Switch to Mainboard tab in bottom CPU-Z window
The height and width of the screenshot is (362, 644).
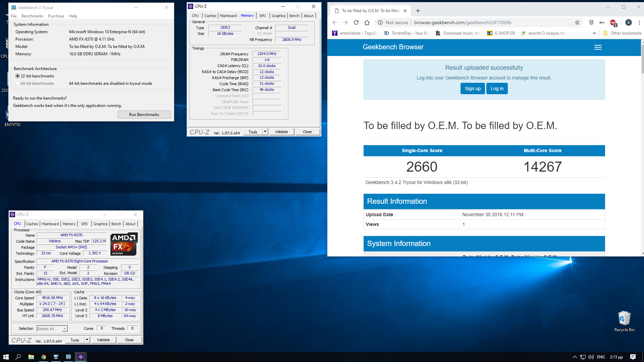(x=50, y=224)
